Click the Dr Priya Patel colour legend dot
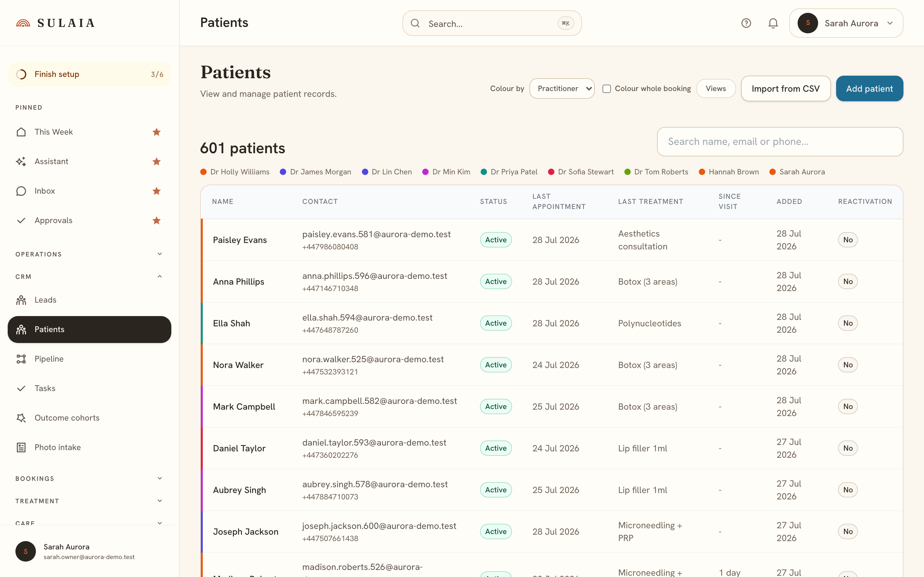 484,172
